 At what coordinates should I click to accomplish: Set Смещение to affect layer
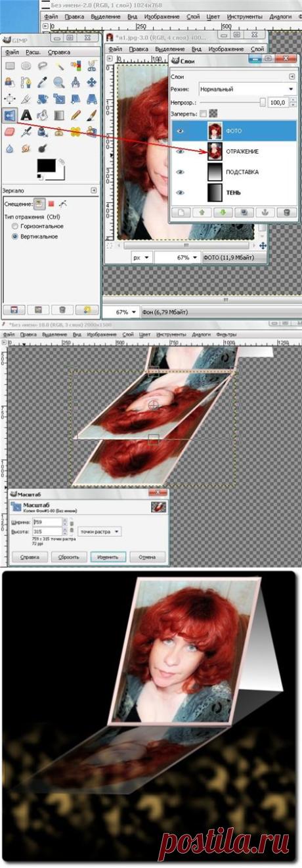(38, 204)
